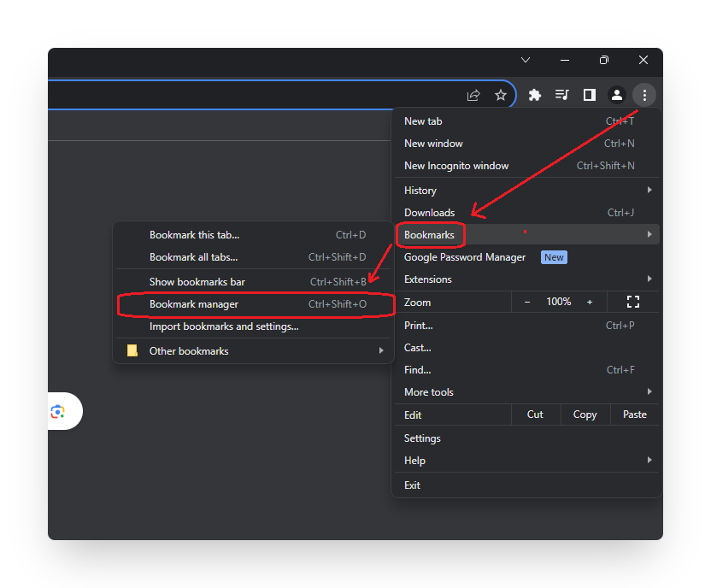Open New Incognito window
This screenshot has height=588, width=711.
click(456, 166)
